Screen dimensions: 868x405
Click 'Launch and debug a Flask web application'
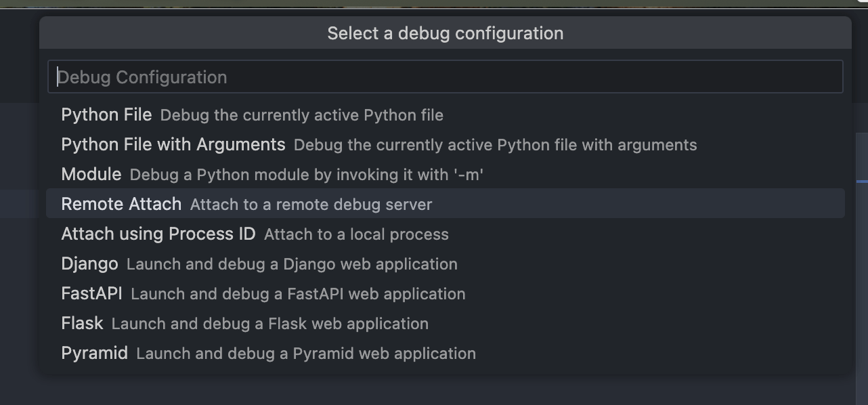point(269,324)
